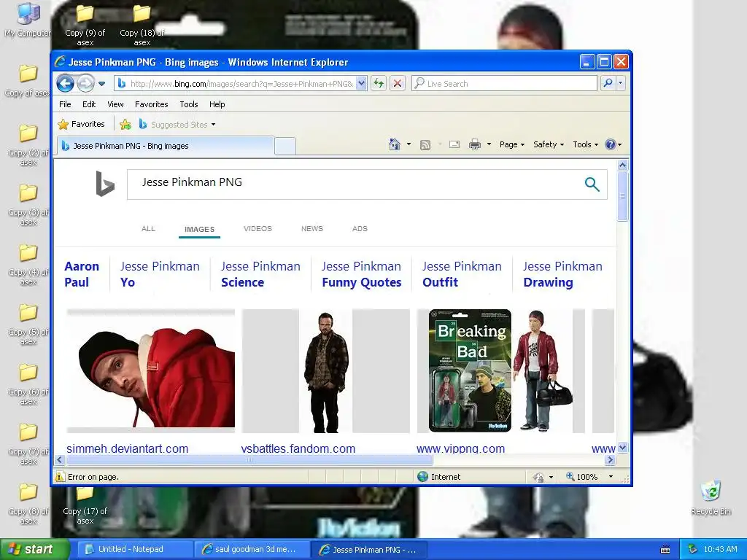Click the Bing logo on the page
747x560 pixels.
click(105, 184)
